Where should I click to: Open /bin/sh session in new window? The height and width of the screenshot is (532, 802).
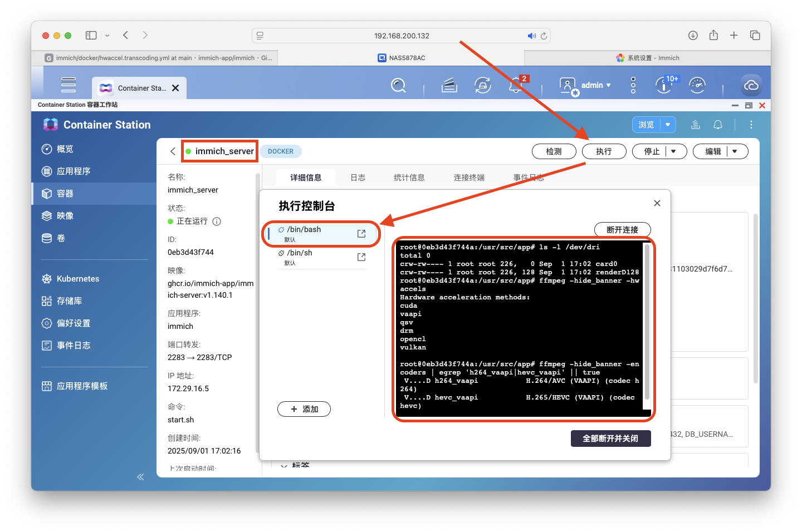coord(361,257)
